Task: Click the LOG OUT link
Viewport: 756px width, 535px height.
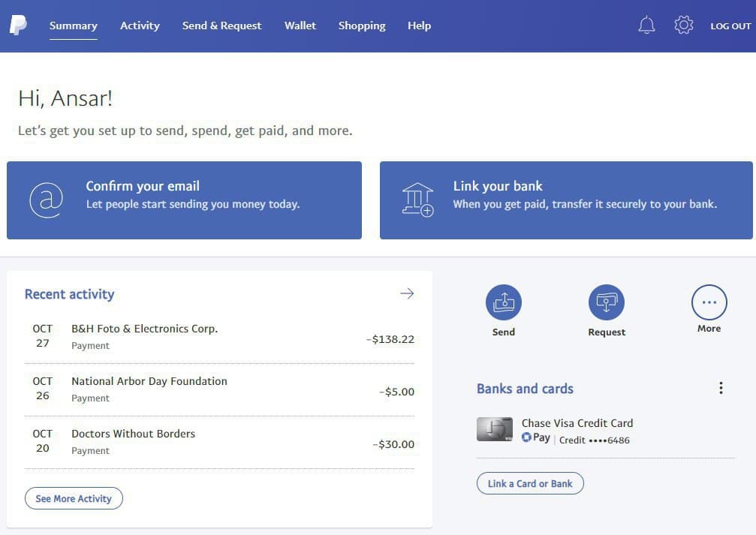Action: 730,26
